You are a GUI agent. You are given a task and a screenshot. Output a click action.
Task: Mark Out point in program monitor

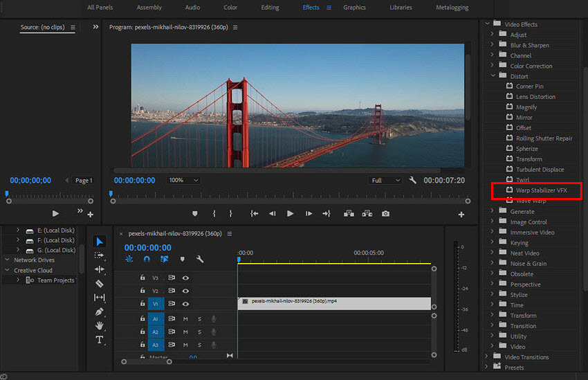(x=230, y=213)
